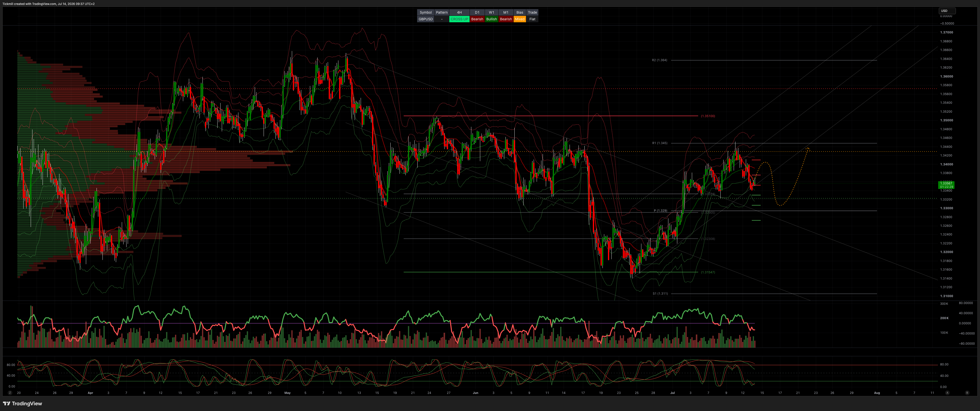
Task: Click the 1.37000 price axis label
Action: (946, 32)
